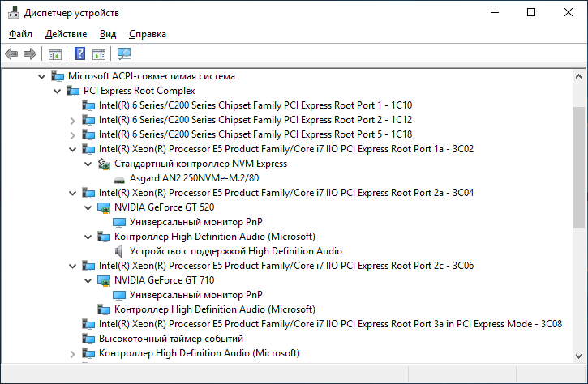Select Высокоточный таймер событий device
Screen dimensions: 588x384
point(170,339)
